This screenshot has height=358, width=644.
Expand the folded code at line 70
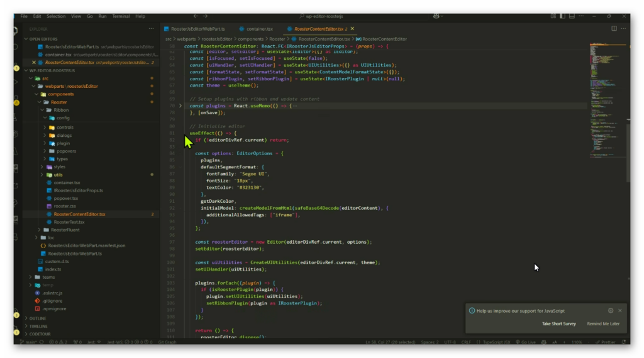click(x=180, y=106)
